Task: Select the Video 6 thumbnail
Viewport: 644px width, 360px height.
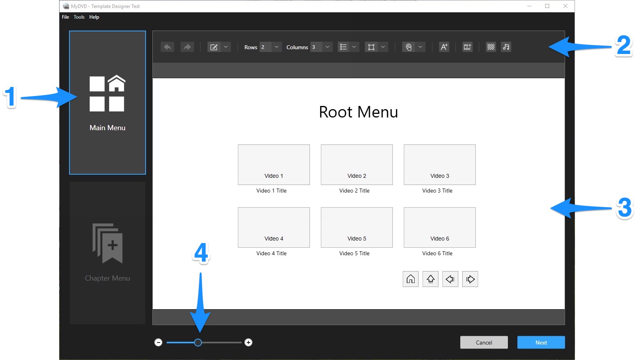Action: click(440, 227)
